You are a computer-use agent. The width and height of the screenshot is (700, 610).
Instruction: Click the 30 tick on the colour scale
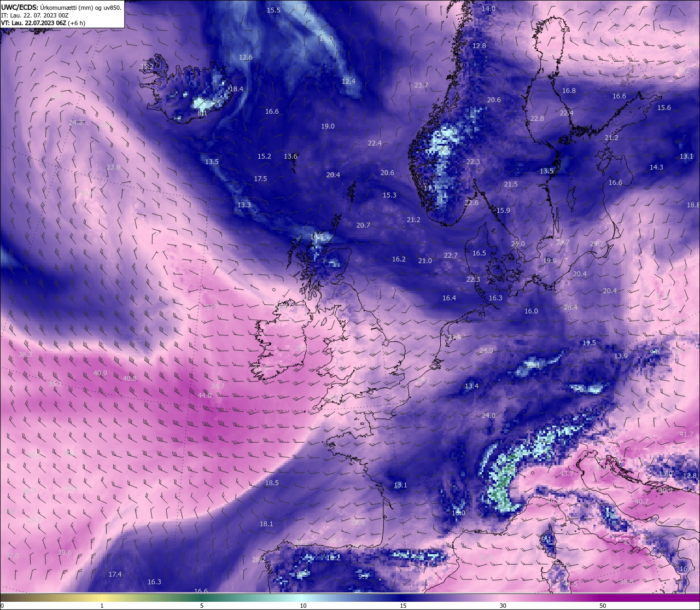(503, 606)
